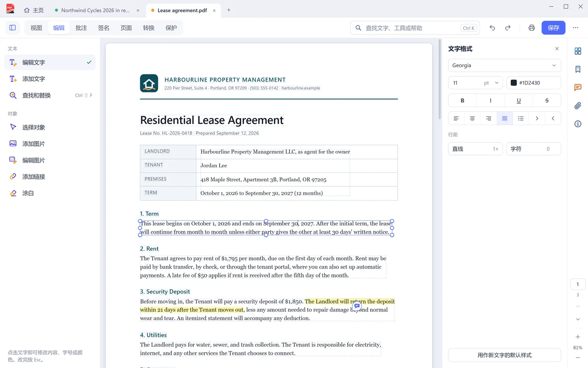The width and height of the screenshot is (588, 368).
Task: Switch to the 批注 tab
Action: [81, 28]
